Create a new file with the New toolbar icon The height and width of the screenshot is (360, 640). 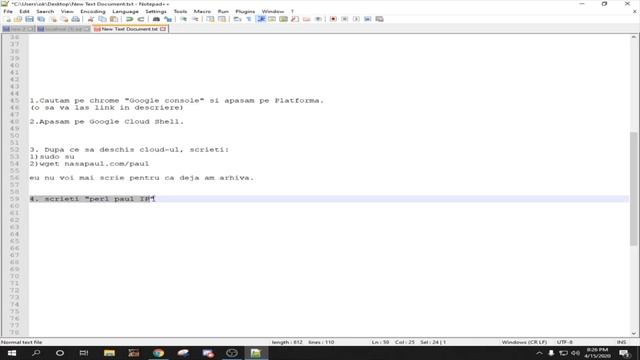pyautogui.click(x=7, y=19)
